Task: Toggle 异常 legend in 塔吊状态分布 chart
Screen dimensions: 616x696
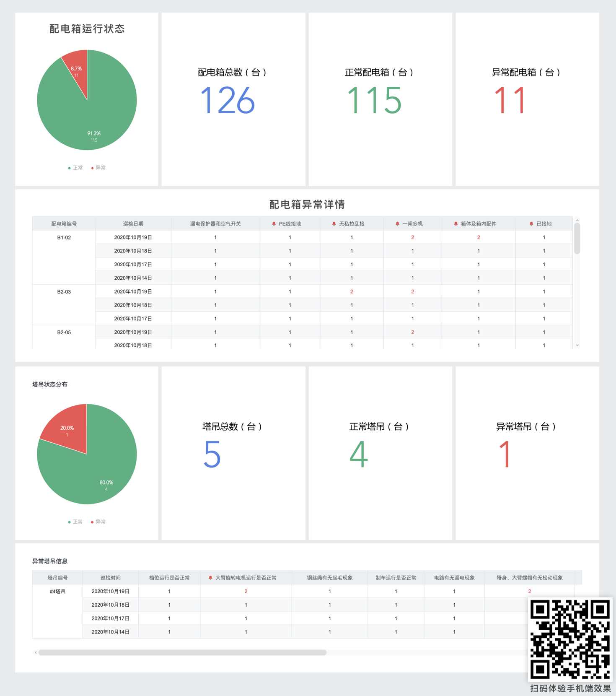Action: (98, 522)
